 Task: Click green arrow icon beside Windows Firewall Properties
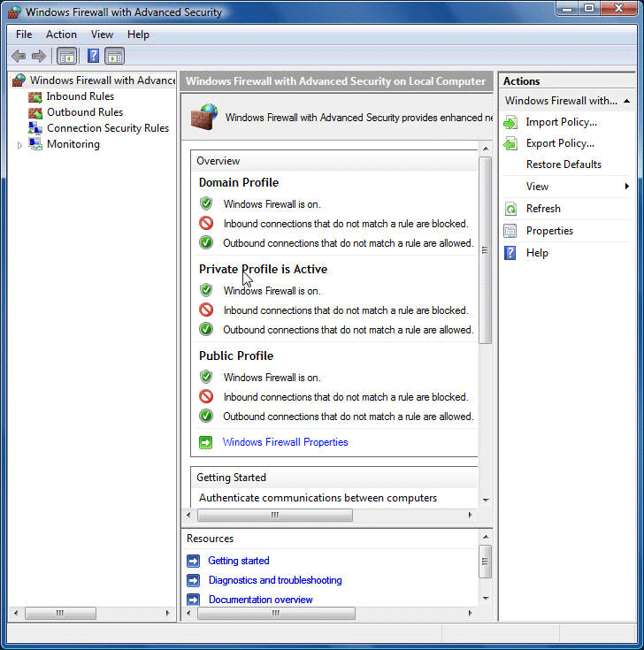206,442
